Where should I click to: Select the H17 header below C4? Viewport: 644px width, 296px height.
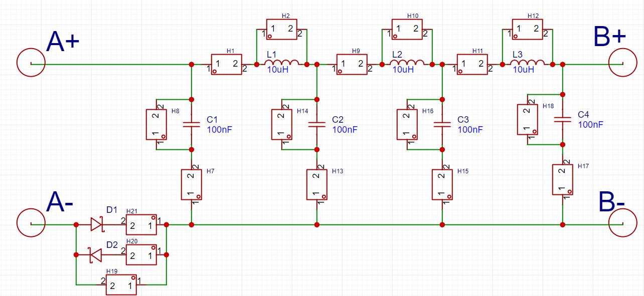pos(562,179)
